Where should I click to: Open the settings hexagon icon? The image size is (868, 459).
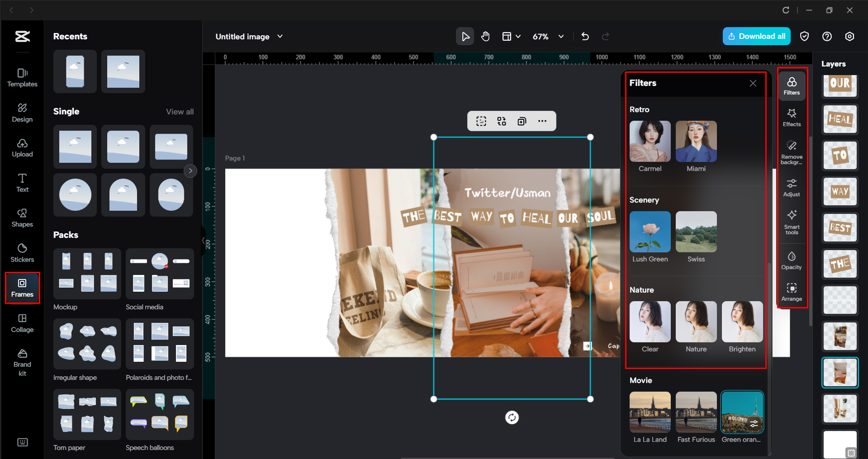pyautogui.click(x=849, y=36)
